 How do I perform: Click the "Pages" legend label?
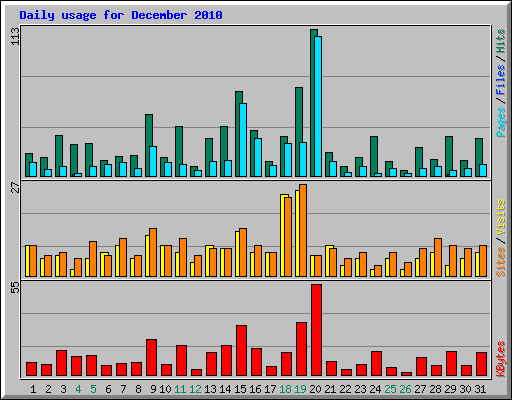coord(500,122)
